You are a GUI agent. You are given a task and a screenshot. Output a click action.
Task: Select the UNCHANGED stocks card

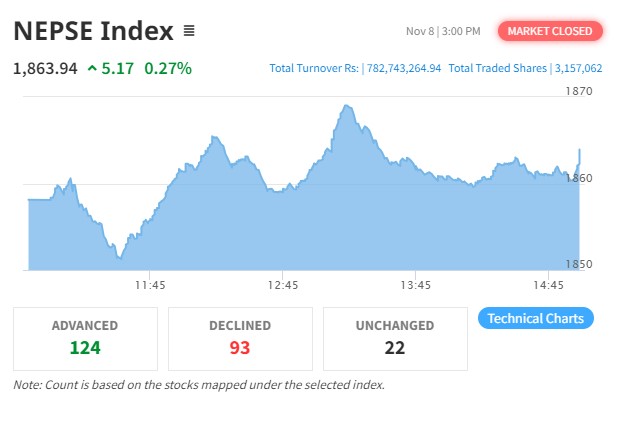click(x=394, y=338)
